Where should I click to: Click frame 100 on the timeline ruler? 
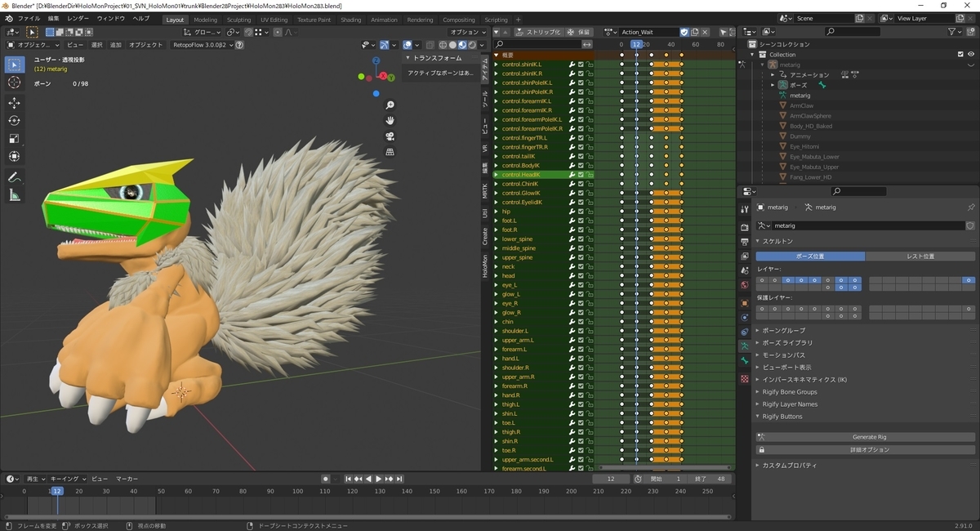click(x=298, y=491)
